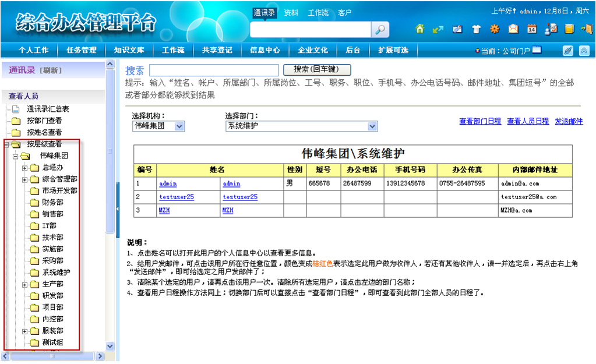
Task: Expand the 服装部 tree node
Action: click(24, 331)
